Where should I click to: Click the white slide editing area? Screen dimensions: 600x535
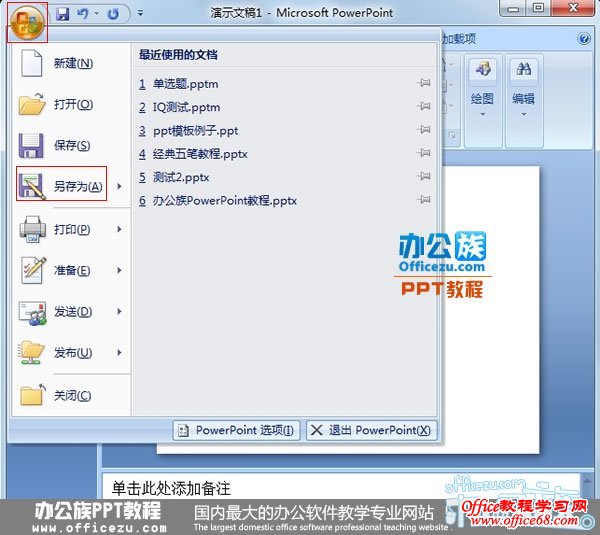[x=491, y=310]
